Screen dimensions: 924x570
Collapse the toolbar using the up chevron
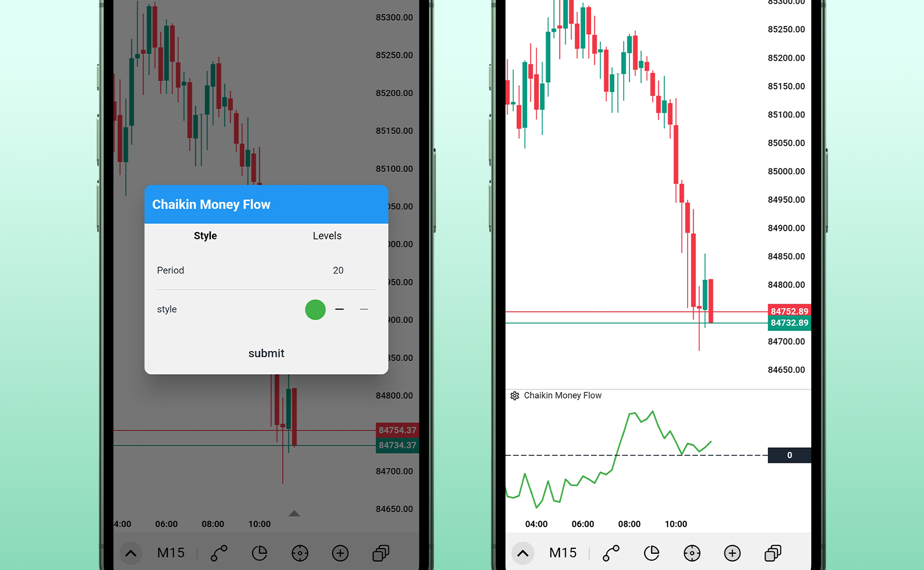[131, 553]
